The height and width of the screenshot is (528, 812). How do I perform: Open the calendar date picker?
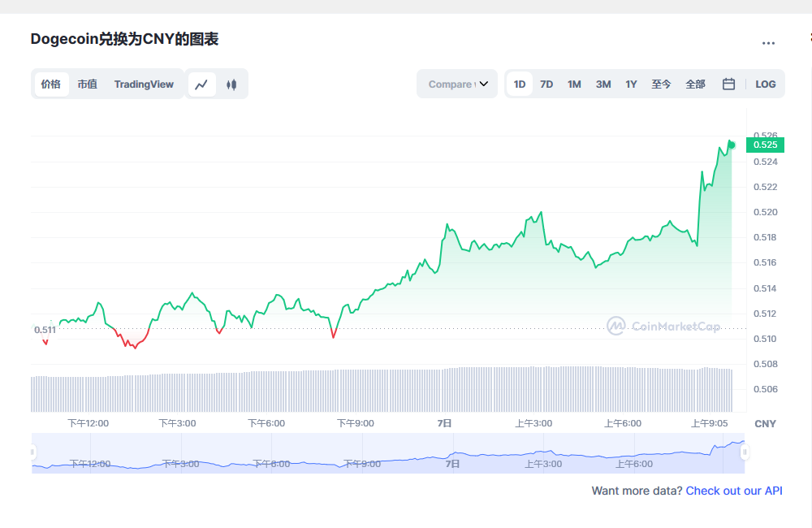pyautogui.click(x=728, y=84)
